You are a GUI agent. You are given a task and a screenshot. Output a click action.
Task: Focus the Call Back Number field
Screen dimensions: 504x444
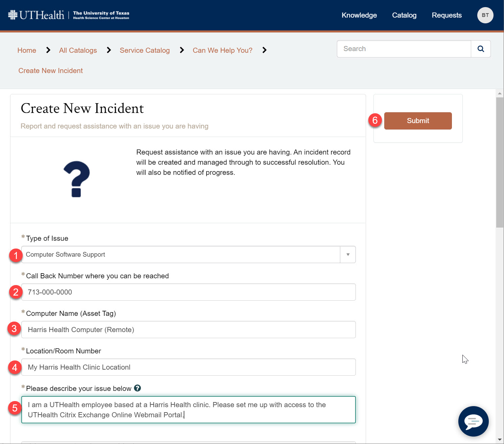pos(188,292)
